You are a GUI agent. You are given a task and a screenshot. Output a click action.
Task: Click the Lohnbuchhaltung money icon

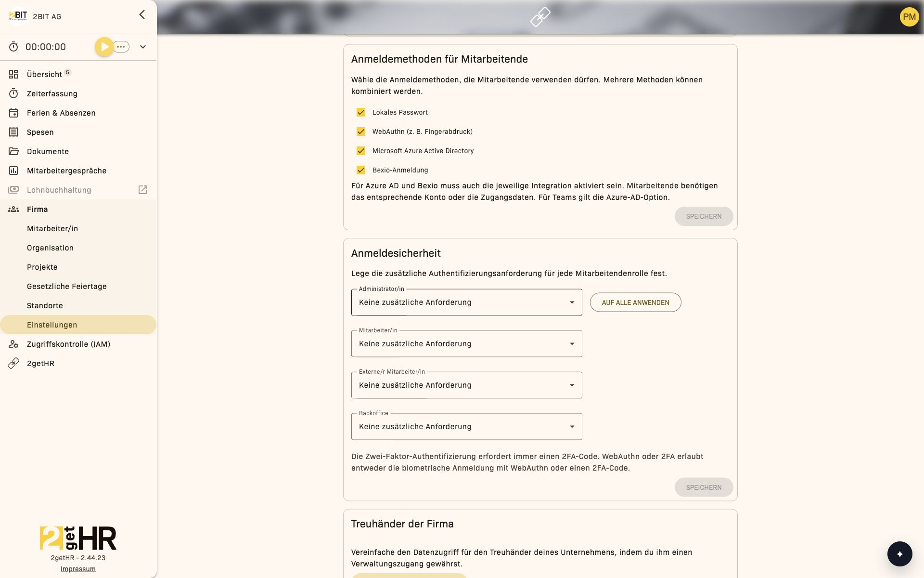coord(13,190)
